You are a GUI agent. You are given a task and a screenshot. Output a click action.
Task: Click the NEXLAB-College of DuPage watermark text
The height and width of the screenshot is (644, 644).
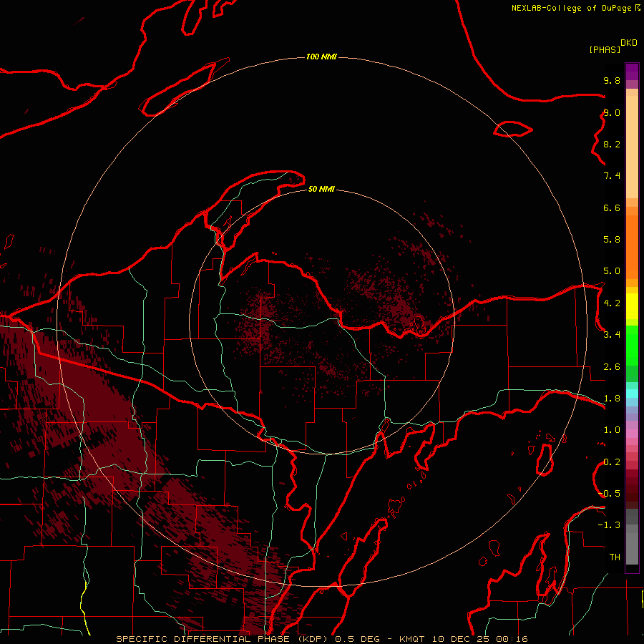(575, 8)
